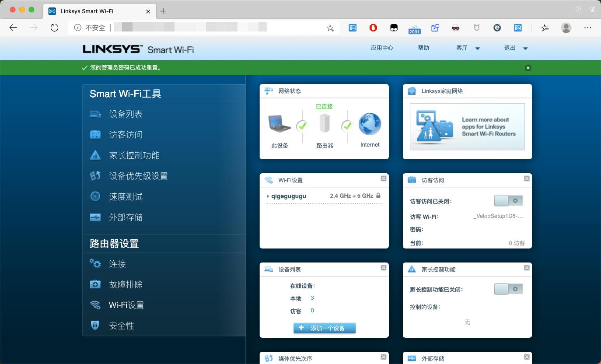Screen dimensions: 601x364
Task: Open the 客厅 dropdown in the header
Action: point(477,48)
